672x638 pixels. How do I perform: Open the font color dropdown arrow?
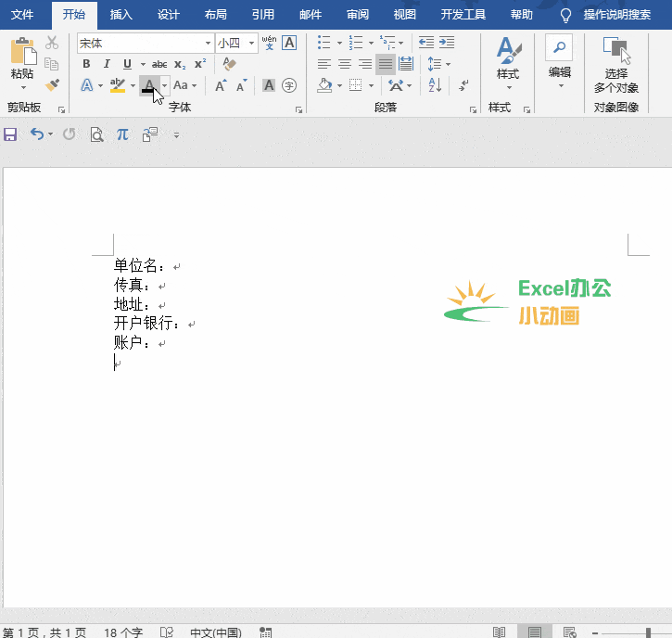[164, 85]
